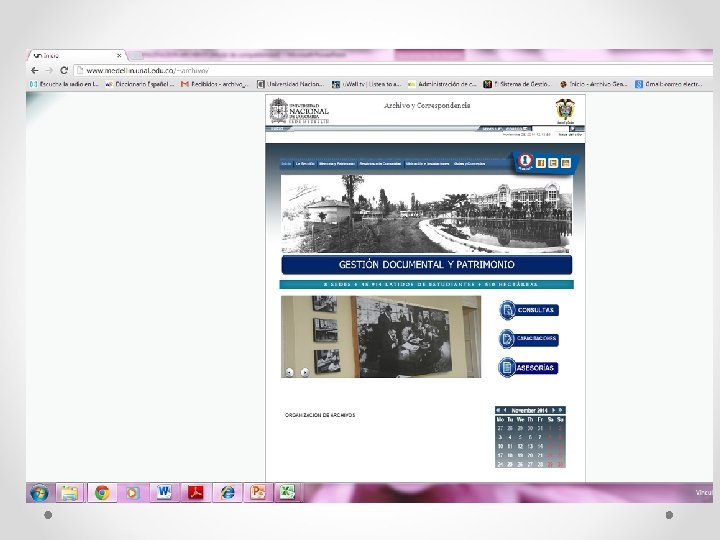Open Windows Media Player from taskbar
The width and height of the screenshot is (720, 540).
pos(132,493)
